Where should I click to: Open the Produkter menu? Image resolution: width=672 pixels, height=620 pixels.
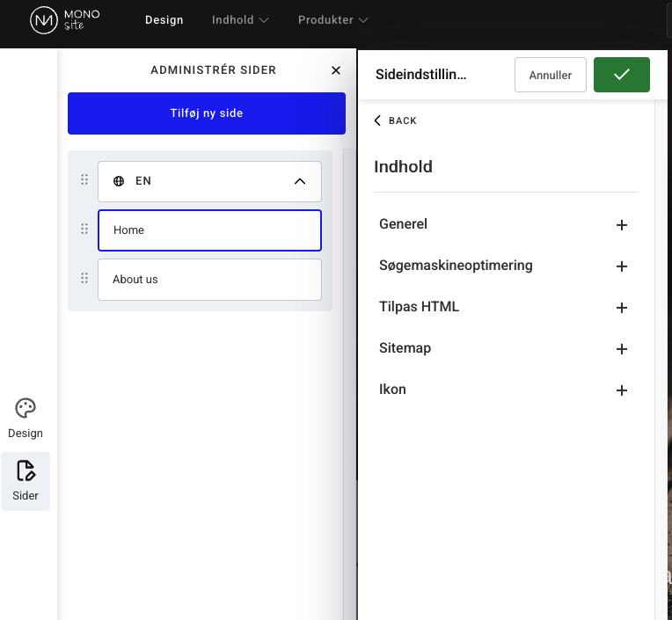[x=332, y=20]
